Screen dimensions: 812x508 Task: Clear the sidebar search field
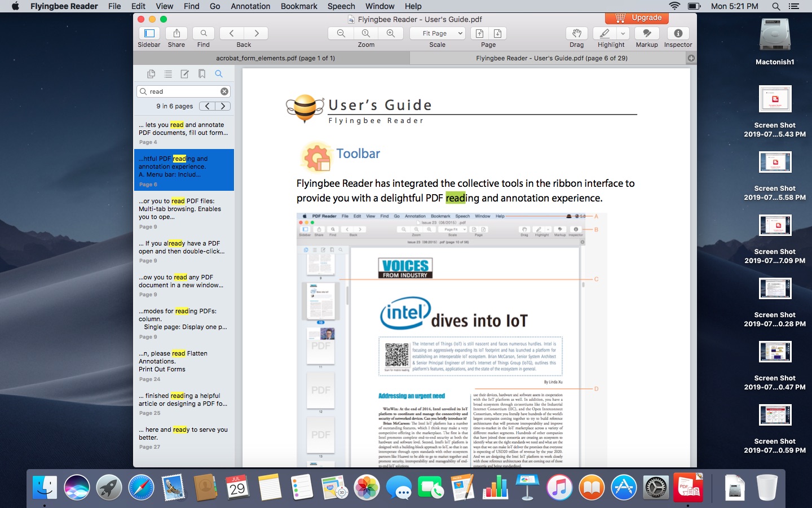point(224,91)
